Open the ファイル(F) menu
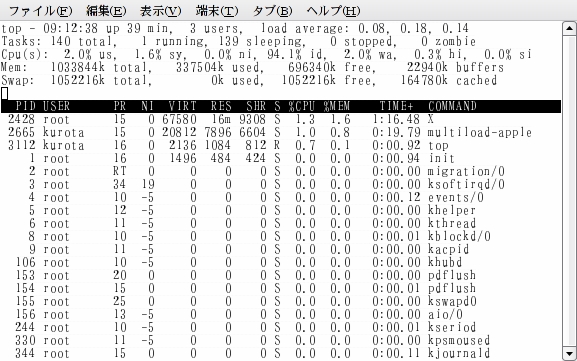Screen dimensions: 577x361 click(40, 11)
